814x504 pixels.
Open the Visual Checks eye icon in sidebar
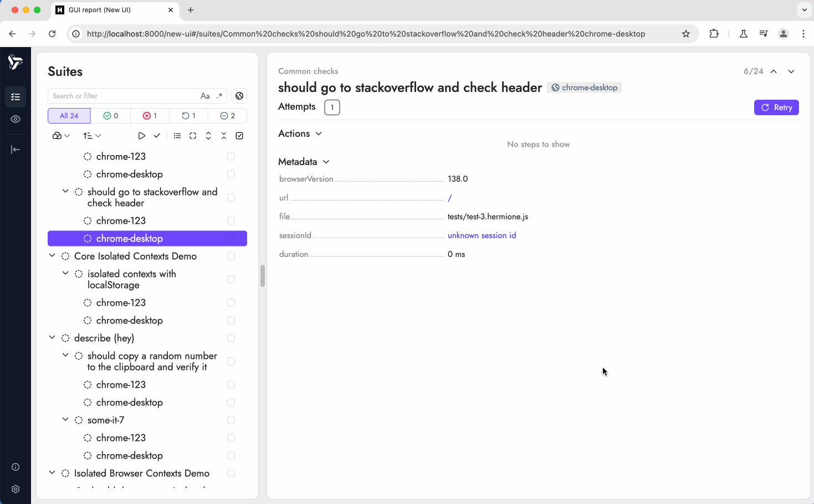click(x=16, y=119)
